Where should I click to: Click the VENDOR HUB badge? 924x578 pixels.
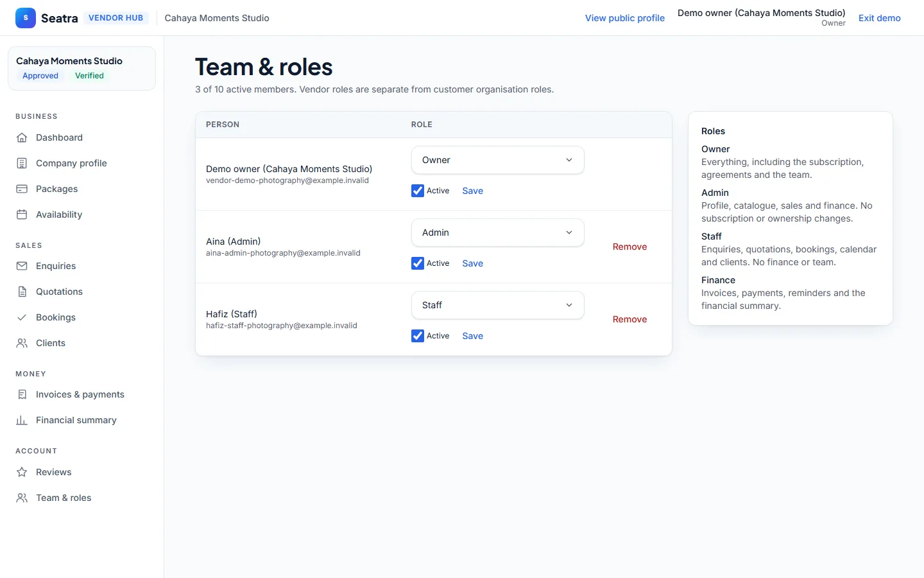point(116,18)
